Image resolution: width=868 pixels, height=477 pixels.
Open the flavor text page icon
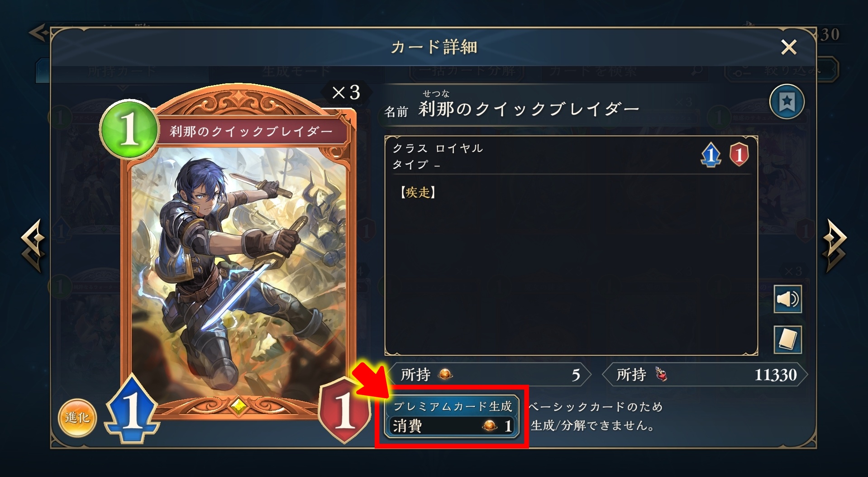pyautogui.click(x=787, y=339)
